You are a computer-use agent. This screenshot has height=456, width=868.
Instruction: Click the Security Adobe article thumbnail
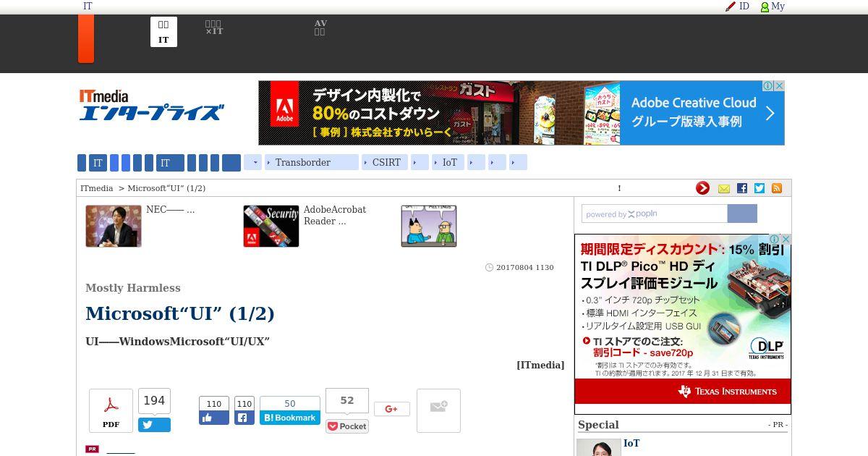pyautogui.click(x=271, y=226)
